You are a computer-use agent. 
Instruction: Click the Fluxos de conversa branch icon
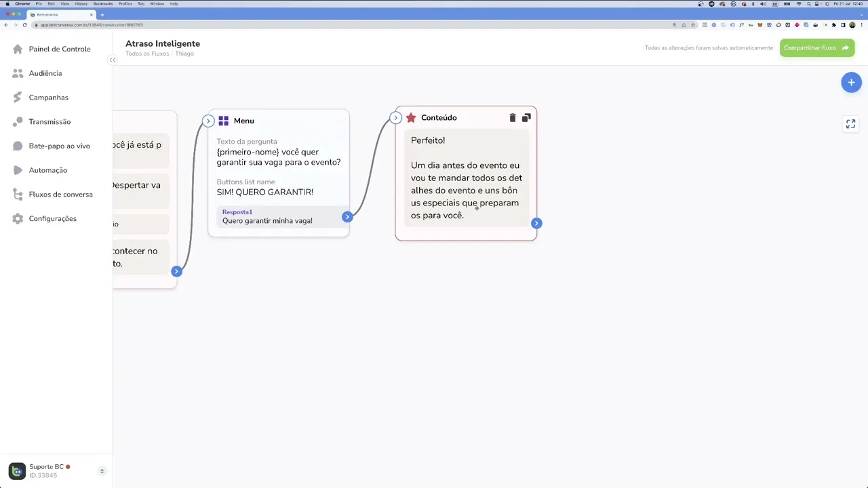pos(18,195)
